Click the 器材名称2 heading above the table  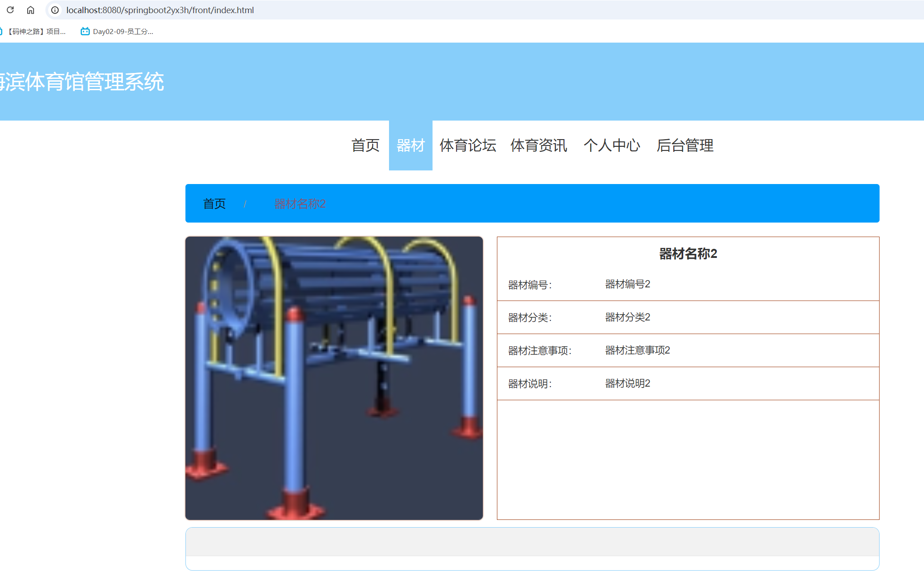[688, 254]
